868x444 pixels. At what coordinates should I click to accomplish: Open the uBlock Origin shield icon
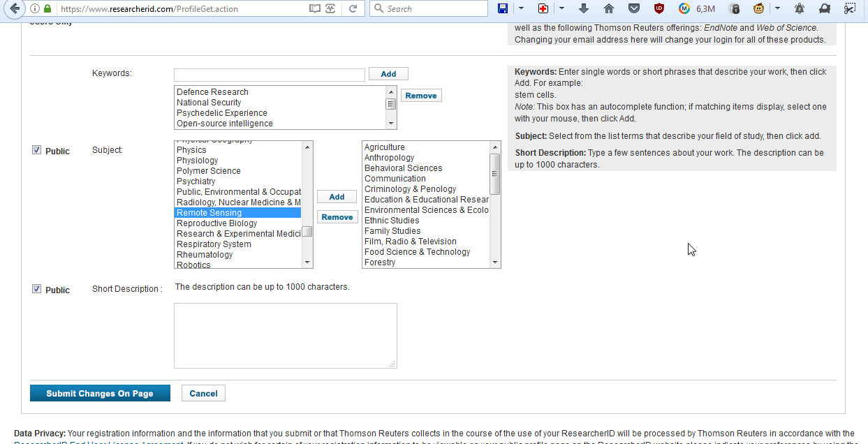[659, 8]
